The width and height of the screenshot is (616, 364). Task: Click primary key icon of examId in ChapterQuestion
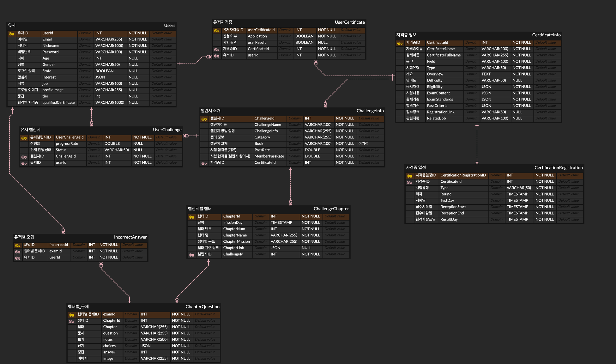pyautogui.click(x=71, y=315)
